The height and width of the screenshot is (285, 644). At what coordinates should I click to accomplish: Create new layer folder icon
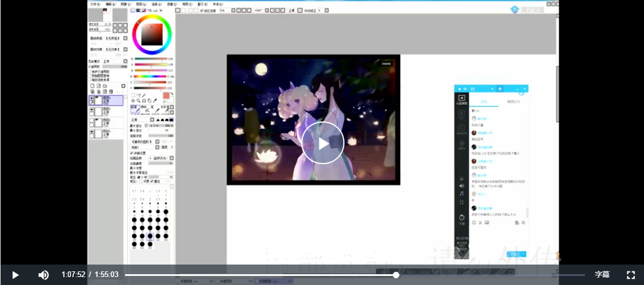105,86
